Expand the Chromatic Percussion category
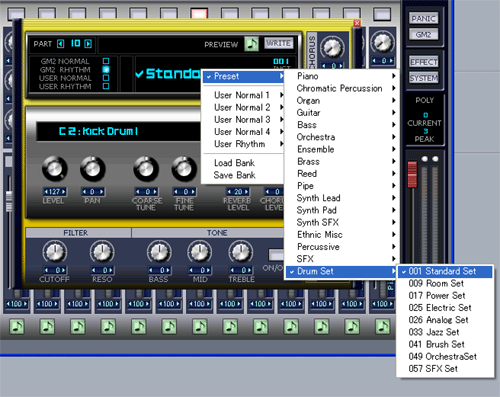 click(342, 88)
